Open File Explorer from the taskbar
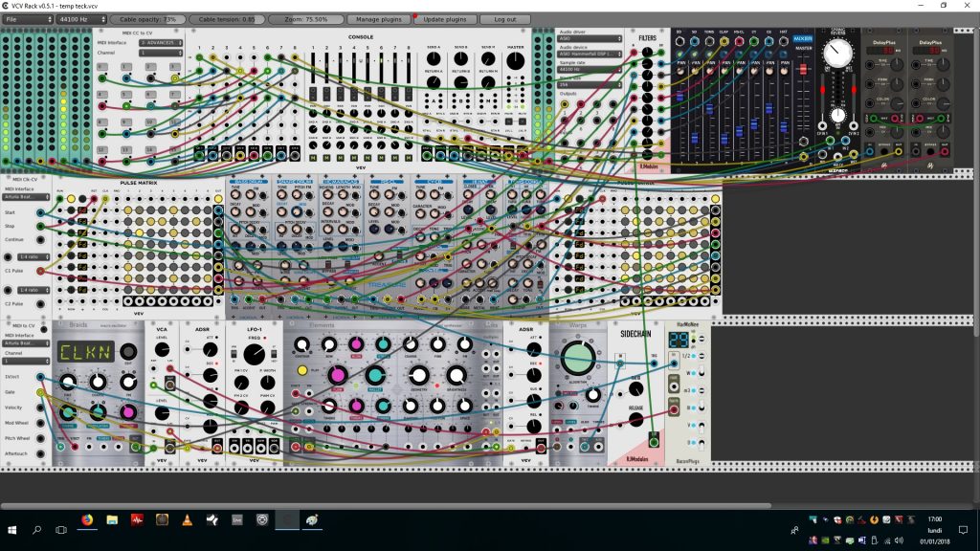The height and width of the screenshot is (551, 980). [112, 519]
